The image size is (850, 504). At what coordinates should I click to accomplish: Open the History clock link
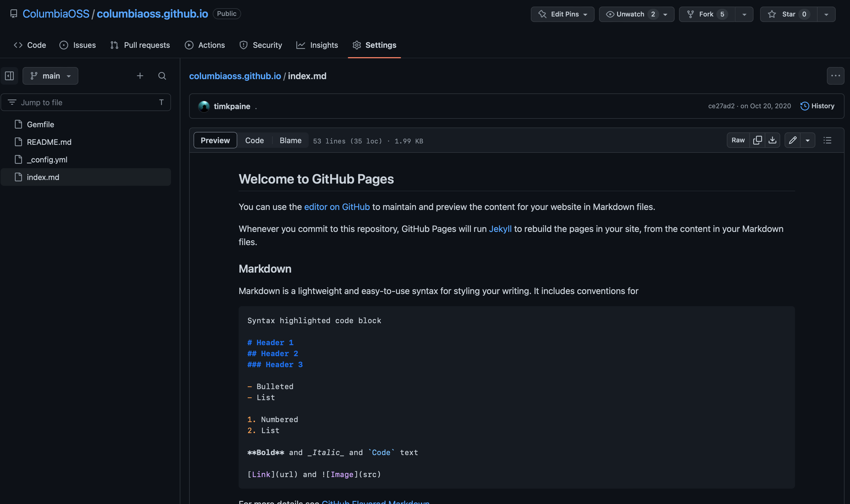[817, 106]
